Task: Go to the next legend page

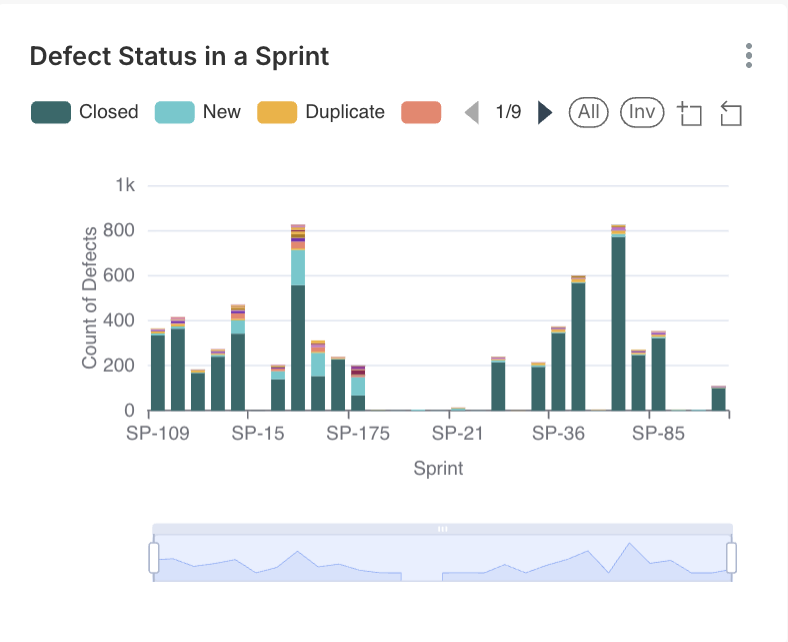Action: (545, 112)
